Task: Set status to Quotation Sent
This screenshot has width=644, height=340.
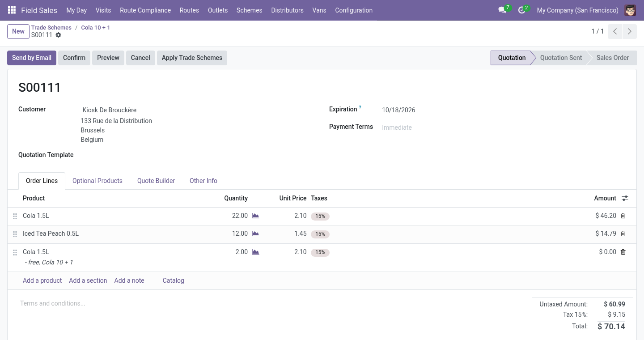Action: [x=561, y=58]
